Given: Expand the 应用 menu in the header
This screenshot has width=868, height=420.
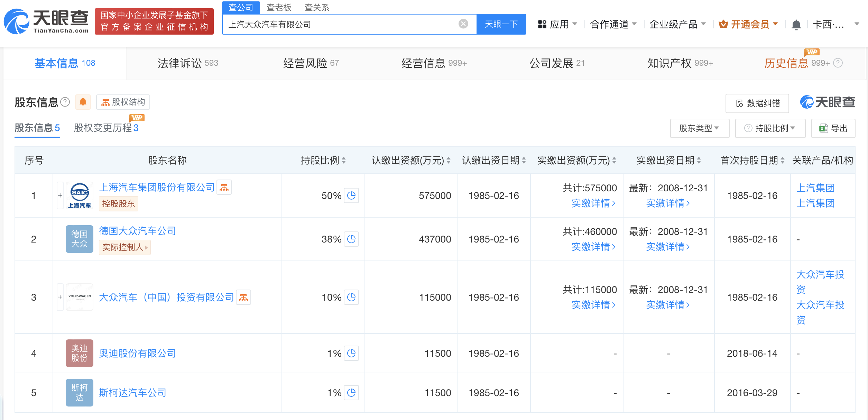Looking at the screenshot, I should pos(557,24).
